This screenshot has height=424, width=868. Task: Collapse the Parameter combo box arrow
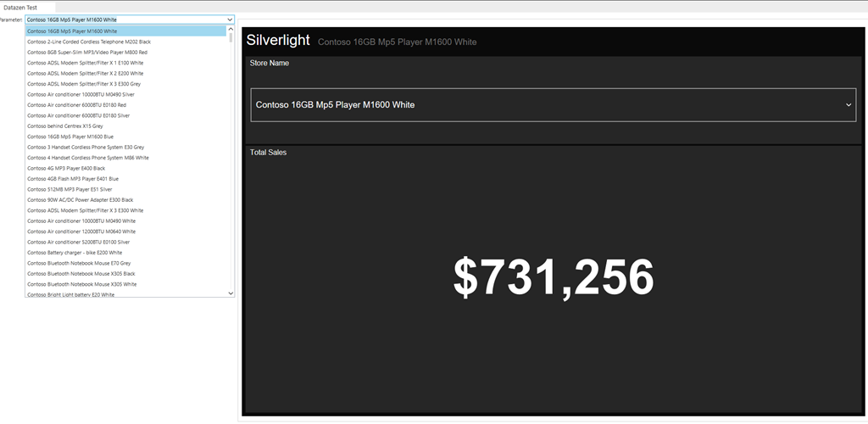click(x=230, y=19)
